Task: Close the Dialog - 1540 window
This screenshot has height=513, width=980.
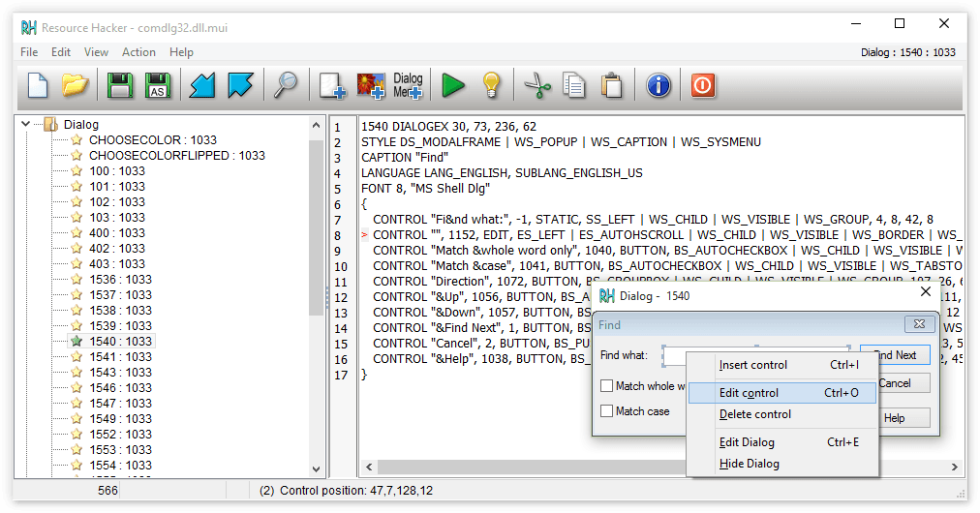Action: point(926,292)
